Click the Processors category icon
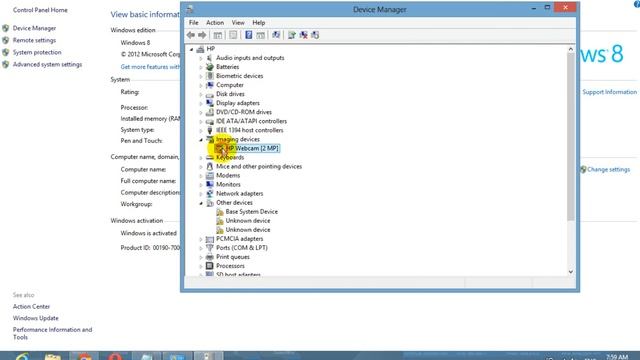Image resolution: width=640 pixels, height=360 pixels. click(x=210, y=266)
